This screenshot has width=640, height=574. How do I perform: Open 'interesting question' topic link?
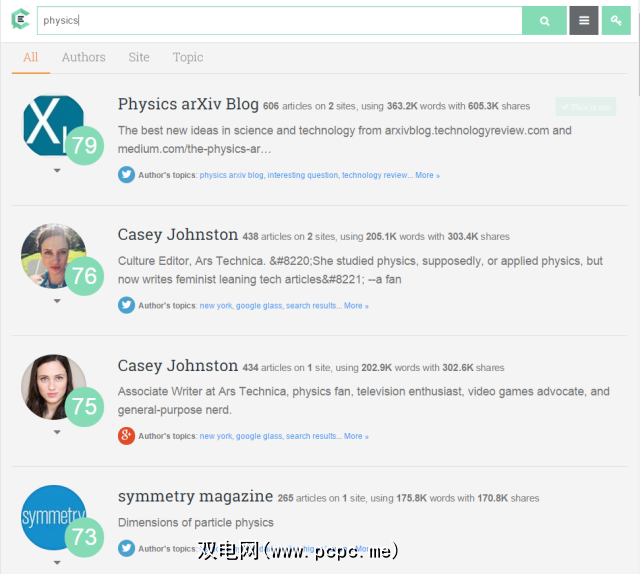pos(303,175)
